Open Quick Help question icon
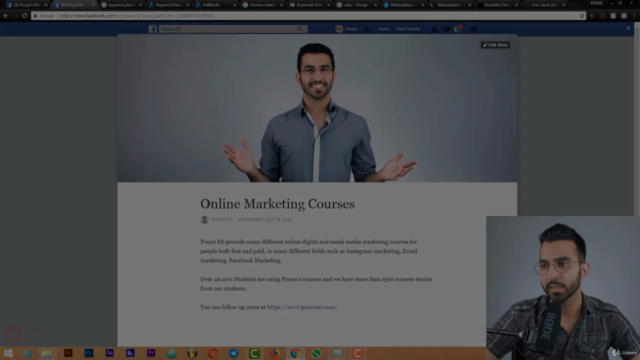 point(473,29)
